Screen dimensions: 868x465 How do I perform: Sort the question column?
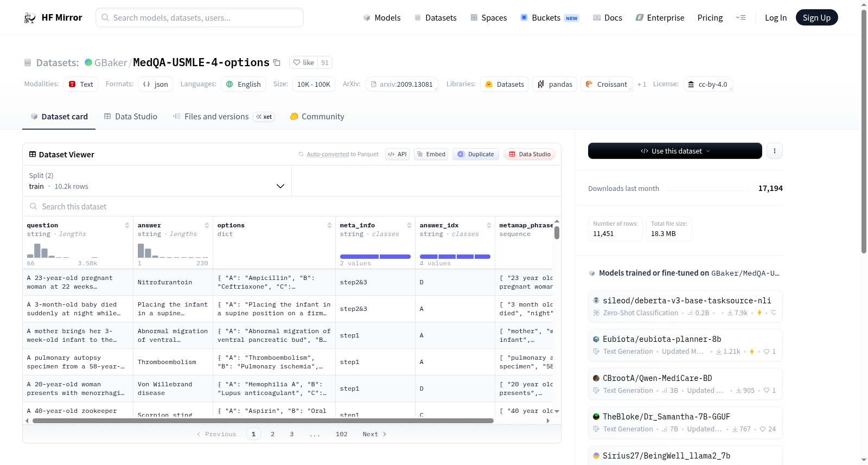click(127, 225)
